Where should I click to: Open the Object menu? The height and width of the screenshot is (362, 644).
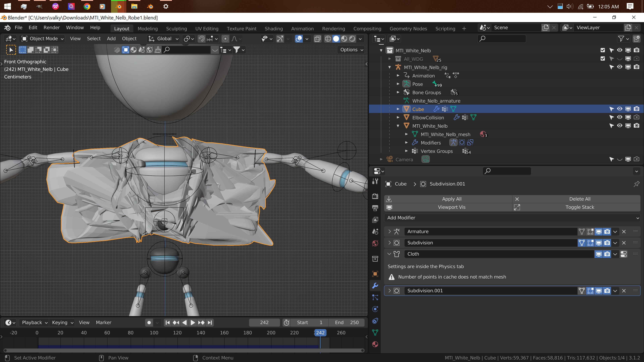tap(129, 39)
